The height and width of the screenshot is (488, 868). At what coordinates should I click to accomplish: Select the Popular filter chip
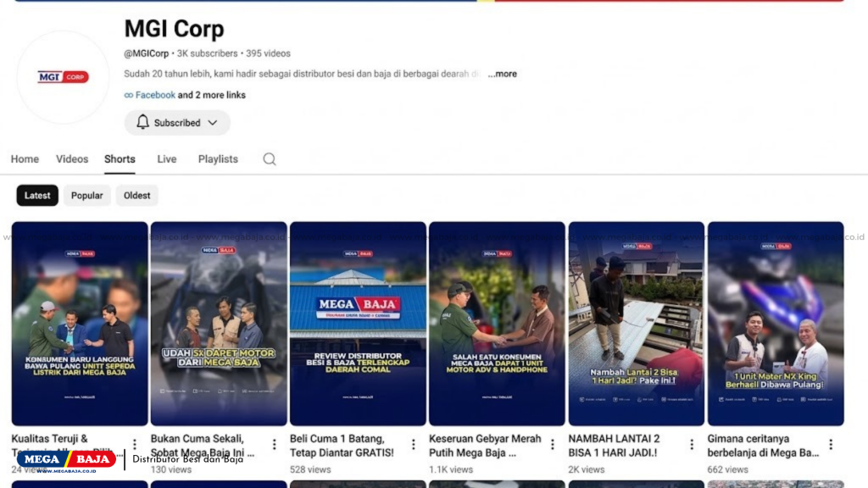[87, 196]
